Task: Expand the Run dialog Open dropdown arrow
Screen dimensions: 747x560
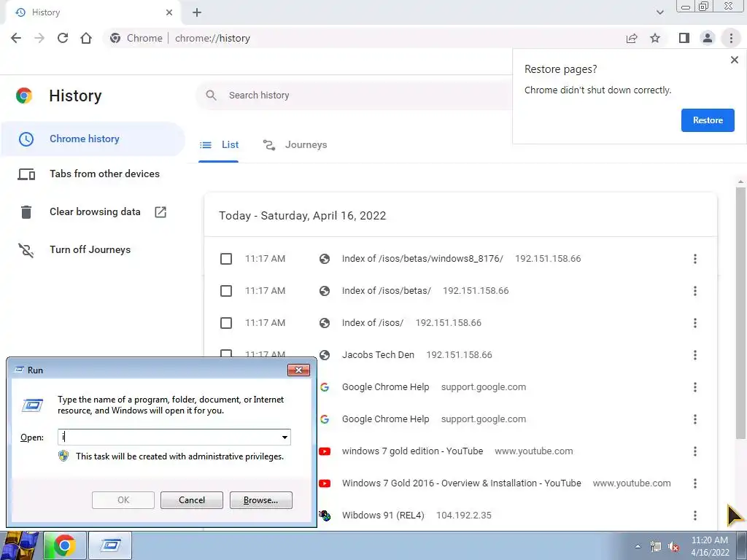Action: pos(285,437)
